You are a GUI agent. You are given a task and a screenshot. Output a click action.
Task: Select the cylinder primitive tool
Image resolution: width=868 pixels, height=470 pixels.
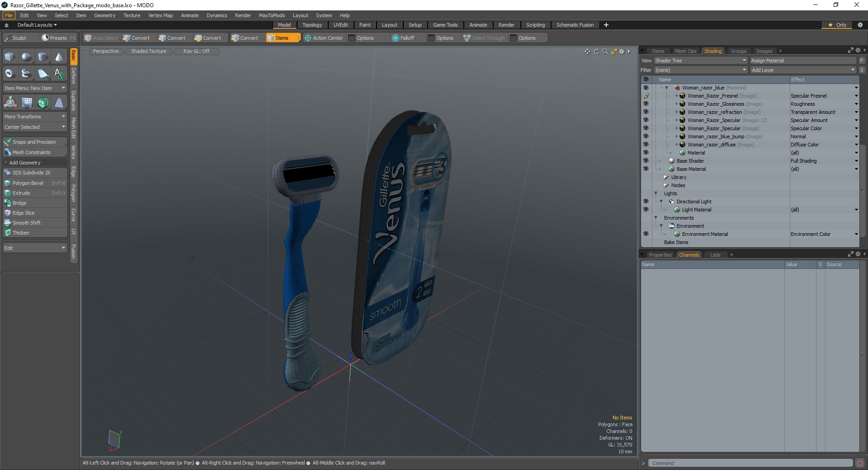[42, 57]
